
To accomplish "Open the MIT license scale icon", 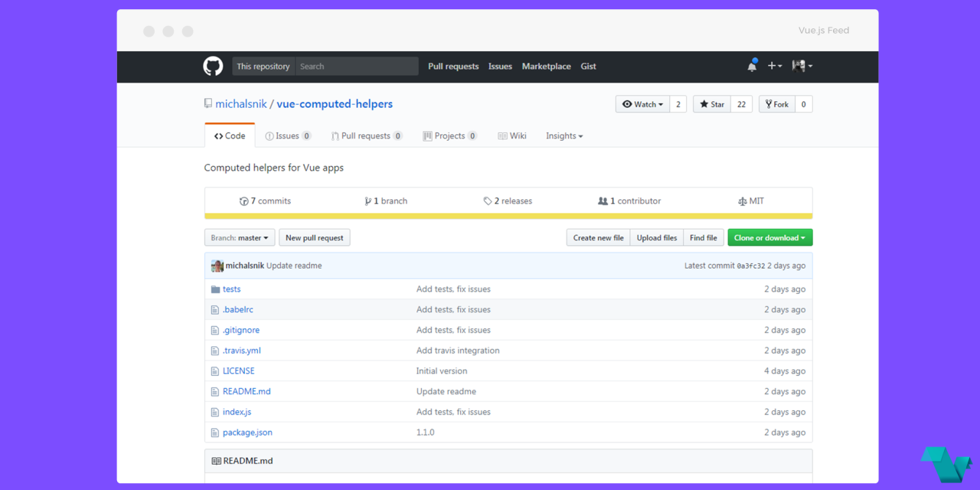I will click(x=742, y=201).
